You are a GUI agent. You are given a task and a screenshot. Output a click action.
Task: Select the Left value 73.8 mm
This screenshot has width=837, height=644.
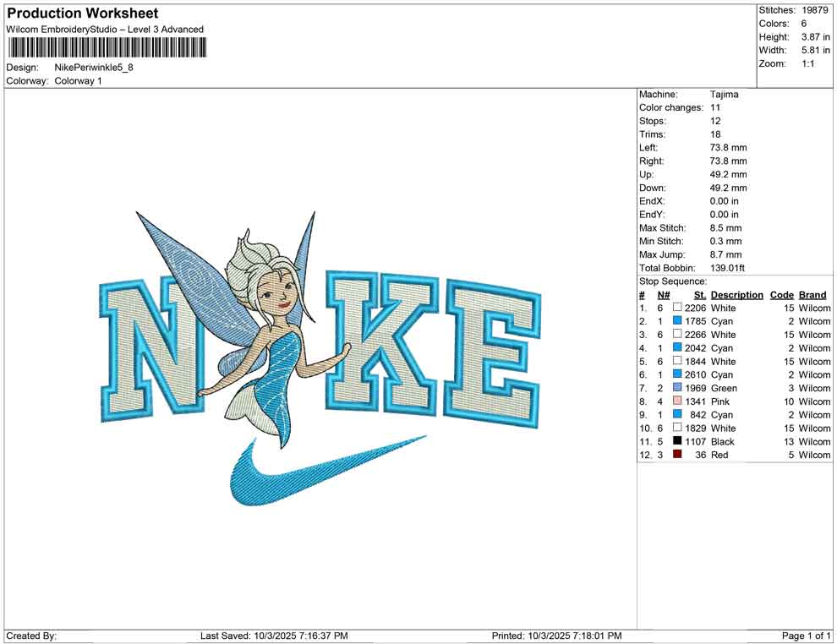pyautogui.click(x=728, y=148)
